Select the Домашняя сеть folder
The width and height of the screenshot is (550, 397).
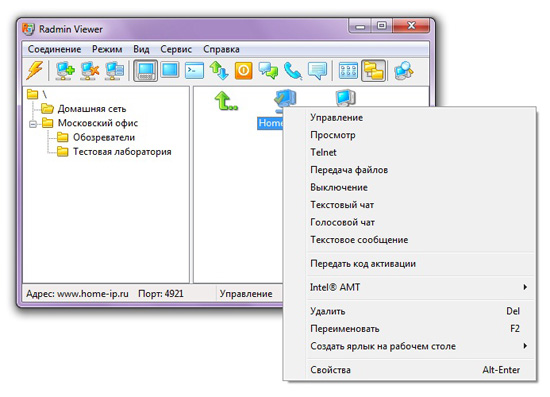84,109
